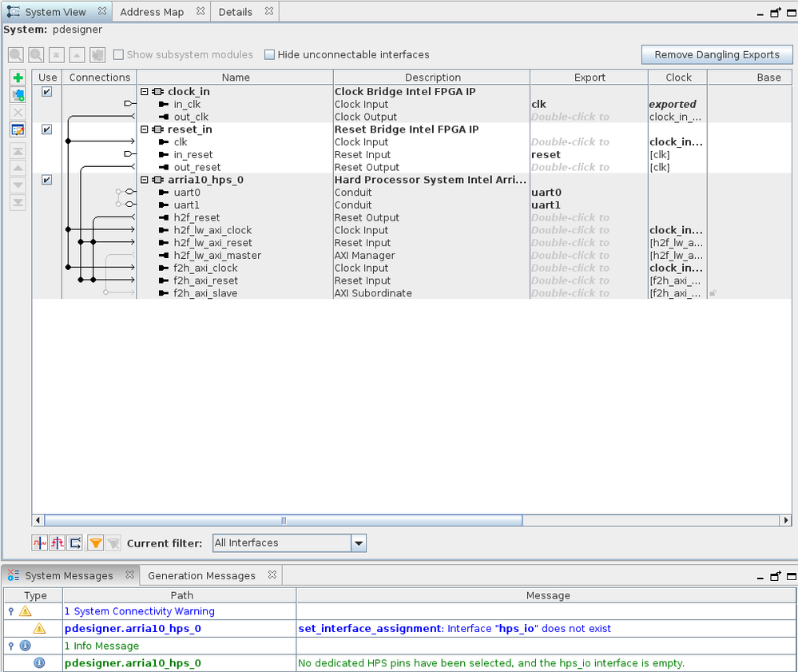Image resolution: width=798 pixels, height=672 pixels.
Task: Switch to the Generation Messages tab
Action: point(201,576)
